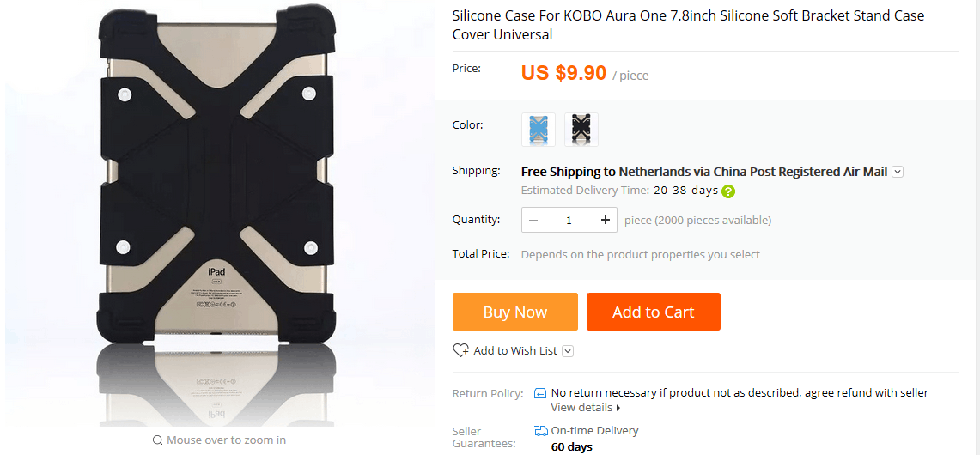
Task: Click the silicone case product image
Action: point(217,189)
